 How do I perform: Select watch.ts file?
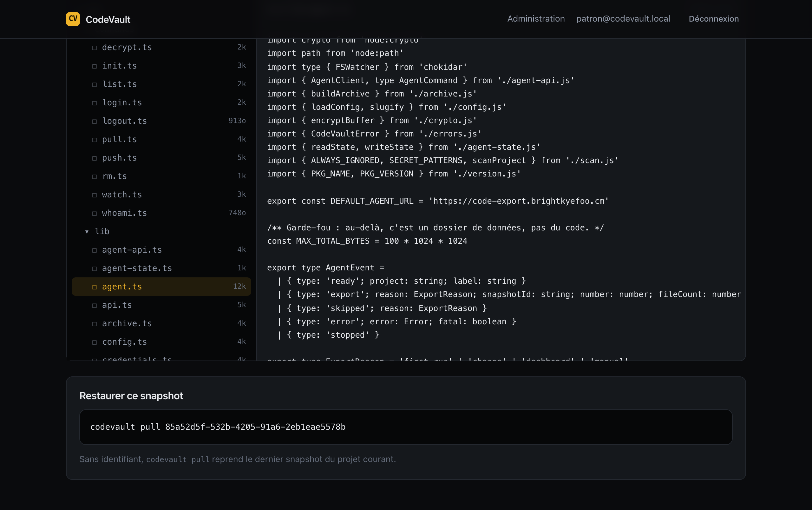click(161, 195)
